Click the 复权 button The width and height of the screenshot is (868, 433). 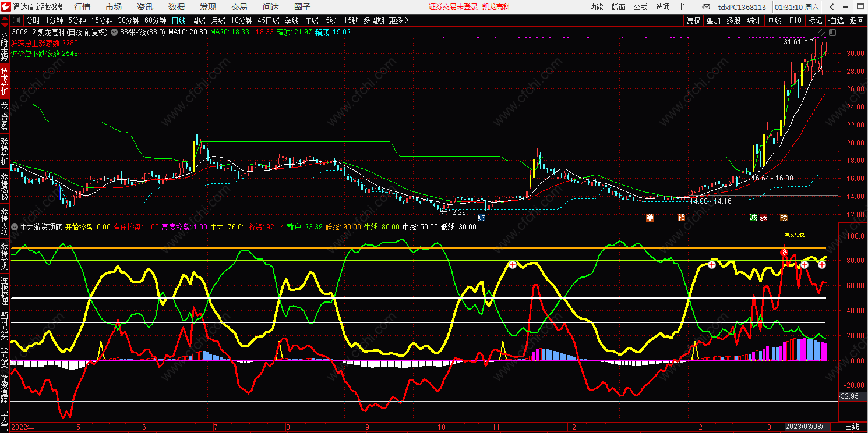[693, 20]
